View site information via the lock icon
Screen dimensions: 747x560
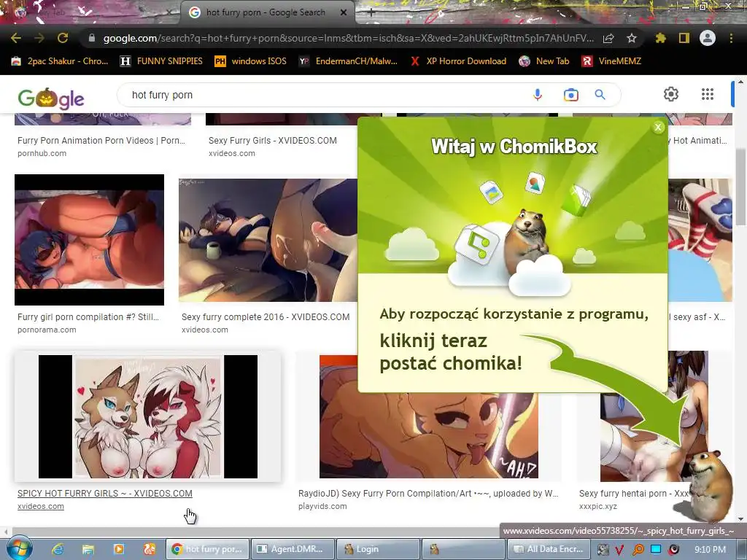pos(92,38)
